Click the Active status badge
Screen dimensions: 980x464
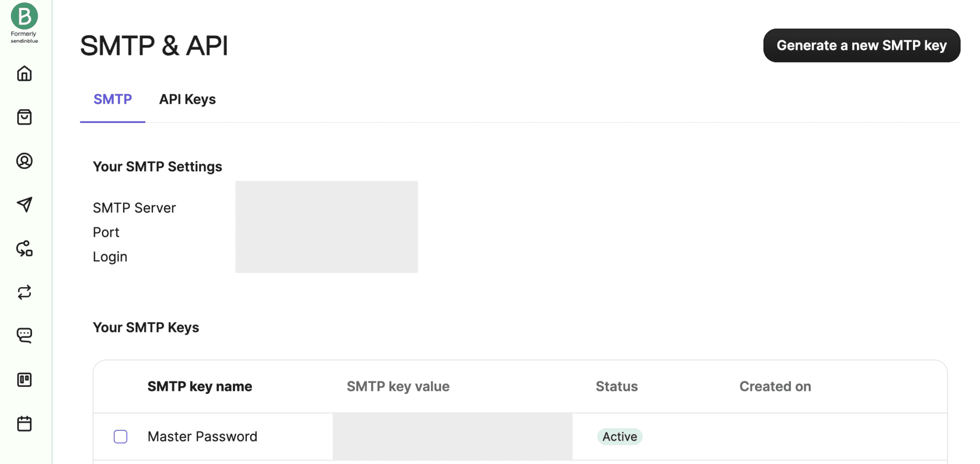point(619,436)
